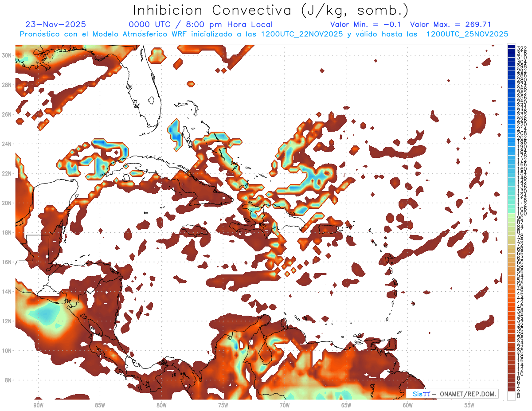Pick the white swatch beside 0 on colorbar
532x411 pixels.
click(x=511, y=395)
